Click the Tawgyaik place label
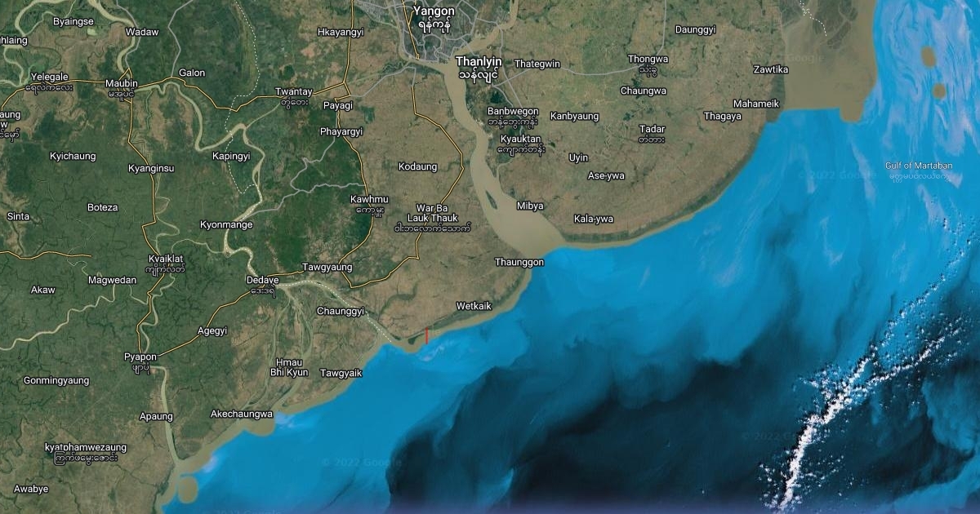This screenshot has width=980, height=514. pyautogui.click(x=341, y=373)
